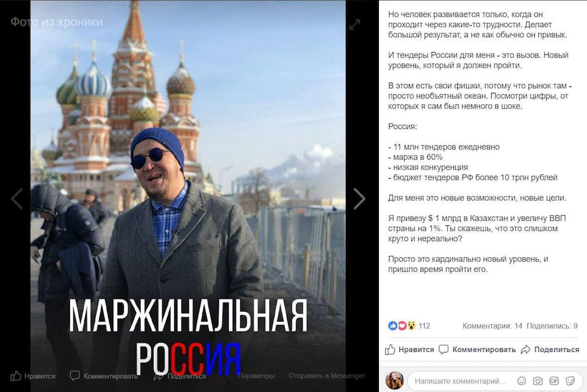587x392 pixels.
Task: Insert a GIF in the comment
Action: 554,381
